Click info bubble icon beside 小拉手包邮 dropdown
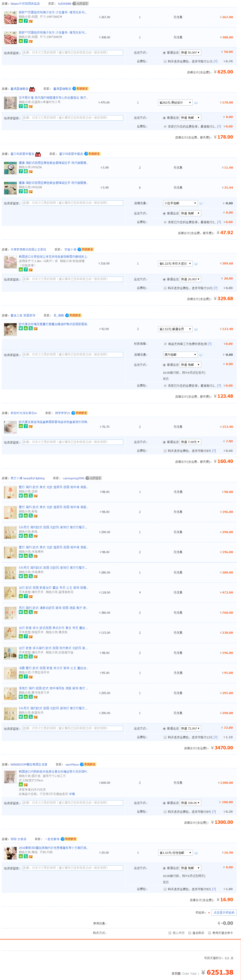The width and height of the screenshot is (241, 980). (x=201, y=204)
